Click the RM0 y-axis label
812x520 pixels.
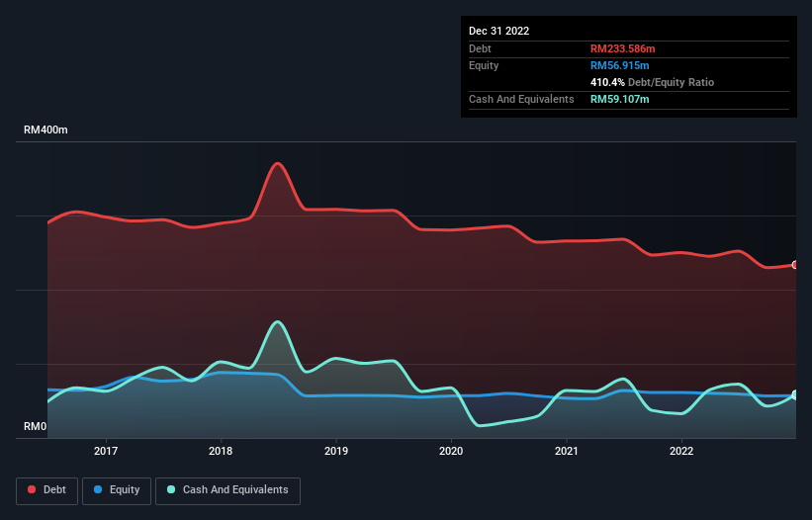click(36, 426)
